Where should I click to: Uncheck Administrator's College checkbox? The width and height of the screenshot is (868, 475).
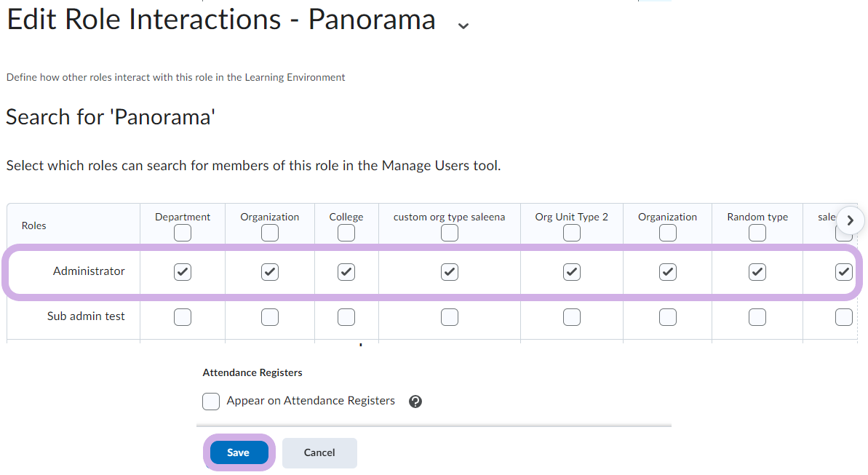346,272
